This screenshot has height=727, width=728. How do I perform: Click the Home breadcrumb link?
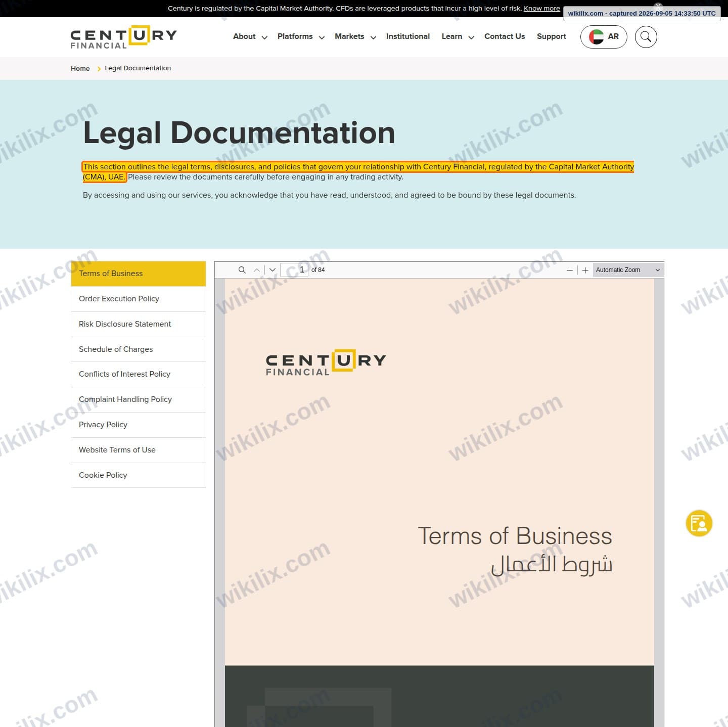[80, 68]
